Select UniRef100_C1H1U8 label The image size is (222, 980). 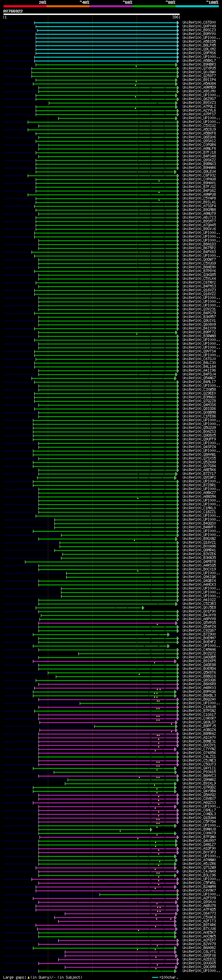pos(199,707)
